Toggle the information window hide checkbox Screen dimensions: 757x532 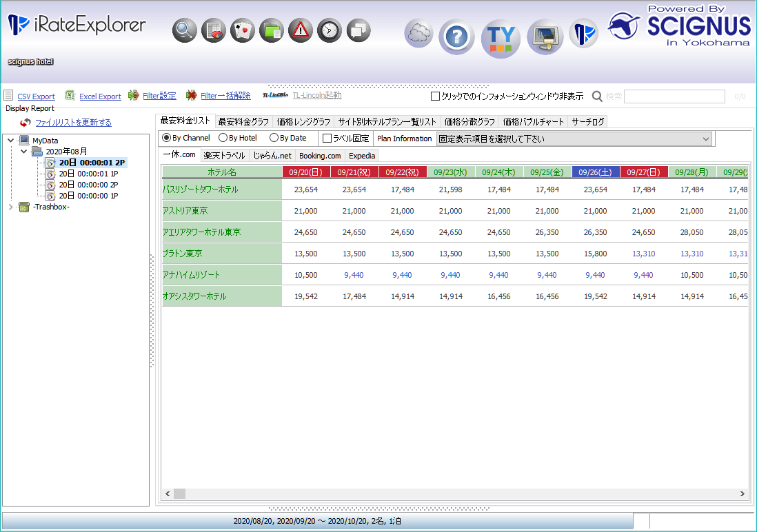[x=435, y=96]
